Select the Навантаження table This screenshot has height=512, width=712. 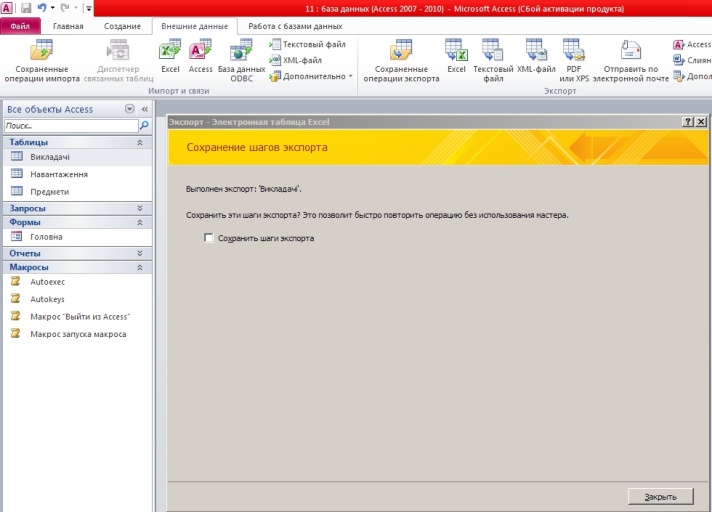coord(78,174)
